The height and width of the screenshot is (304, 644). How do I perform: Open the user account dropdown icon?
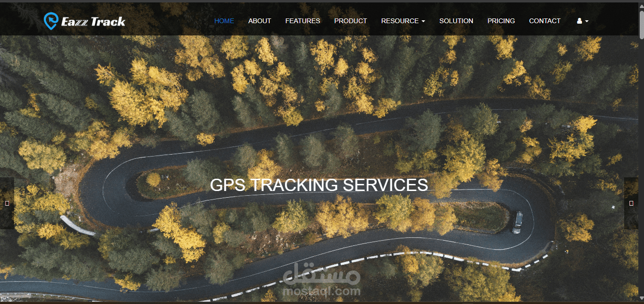(583, 21)
